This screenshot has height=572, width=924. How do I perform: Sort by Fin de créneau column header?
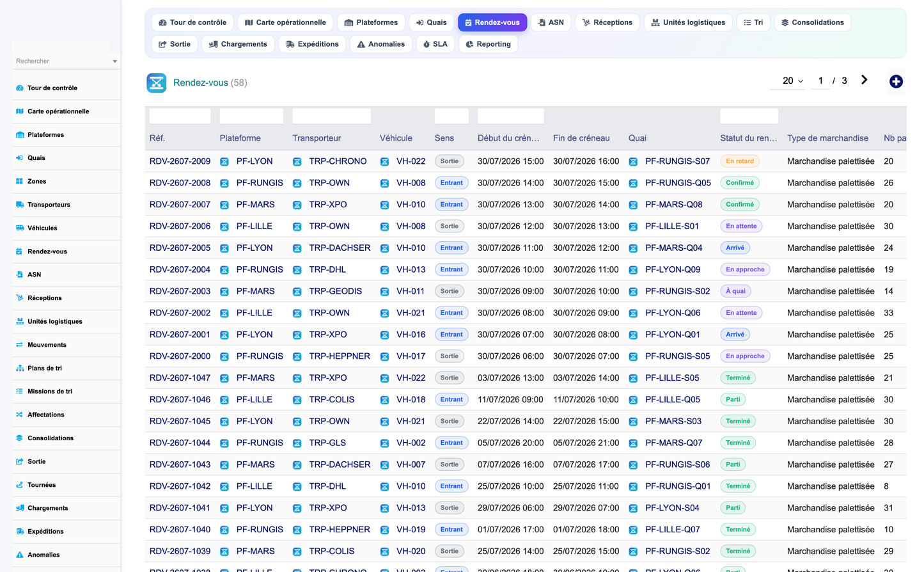(x=581, y=138)
